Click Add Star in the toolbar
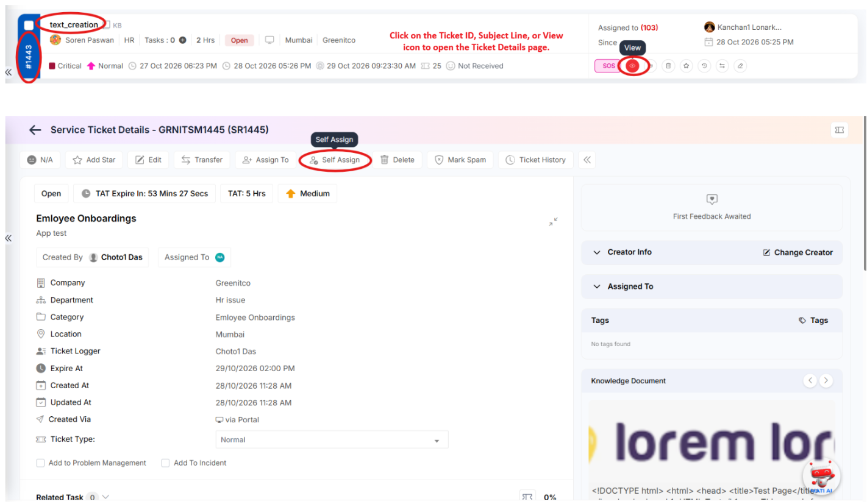Viewport: 867px width, 504px height. click(x=94, y=160)
